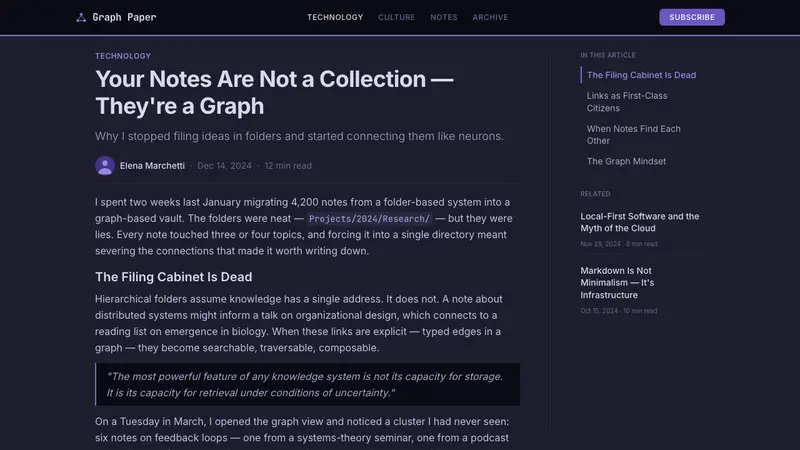Open the Graph Paper site title
800x450 pixels.
[124, 17]
